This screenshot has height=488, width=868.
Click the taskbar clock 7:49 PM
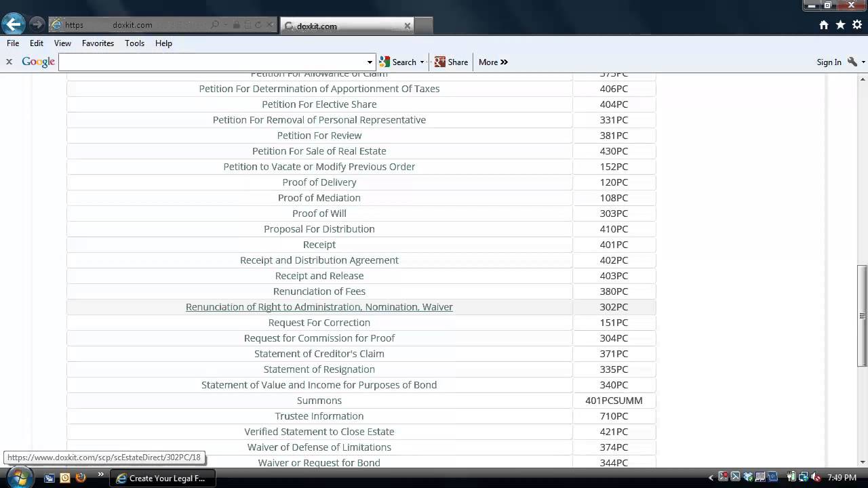pos(842,478)
